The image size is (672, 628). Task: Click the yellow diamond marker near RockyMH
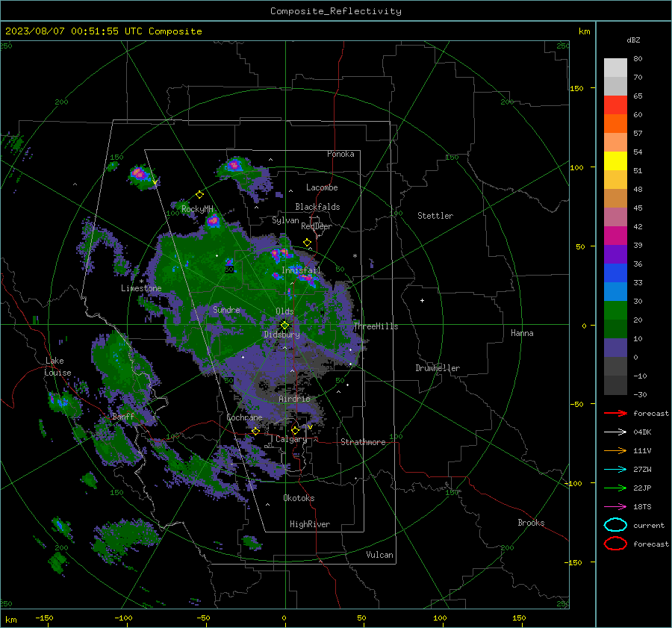(x=199, y=195)
